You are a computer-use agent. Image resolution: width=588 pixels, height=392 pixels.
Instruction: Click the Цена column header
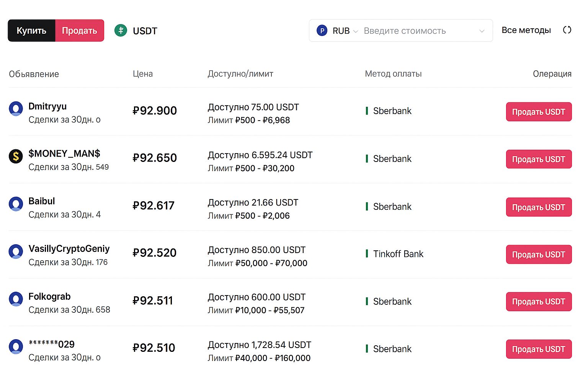[143, 74]
